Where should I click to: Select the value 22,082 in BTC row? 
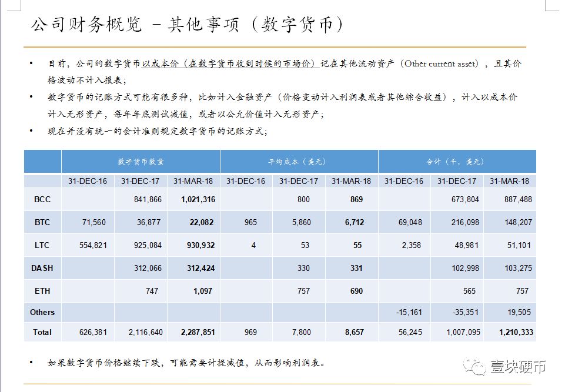[202, 223]
